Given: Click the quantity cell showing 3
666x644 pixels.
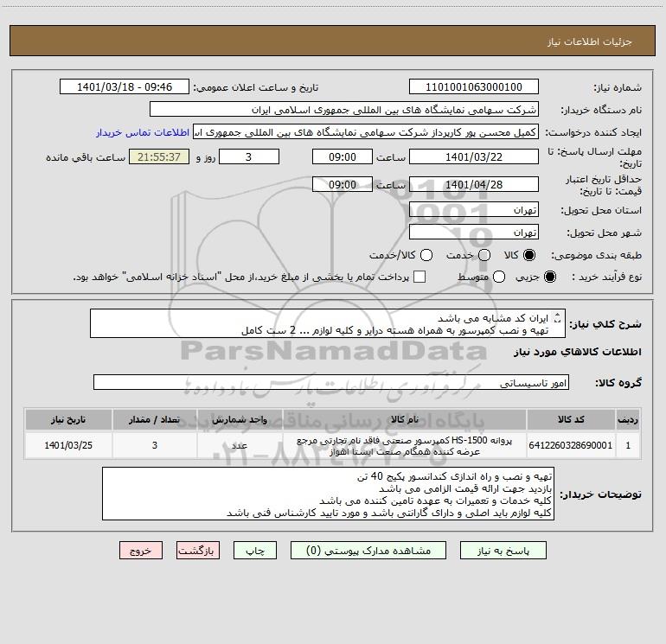Looking at the screenshot, I should coord(155,445).
